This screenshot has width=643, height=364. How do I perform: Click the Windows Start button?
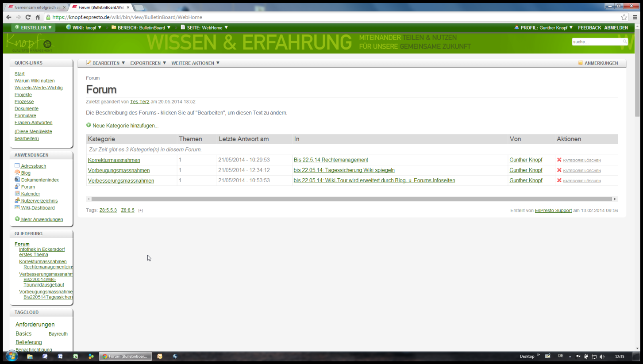12,356
